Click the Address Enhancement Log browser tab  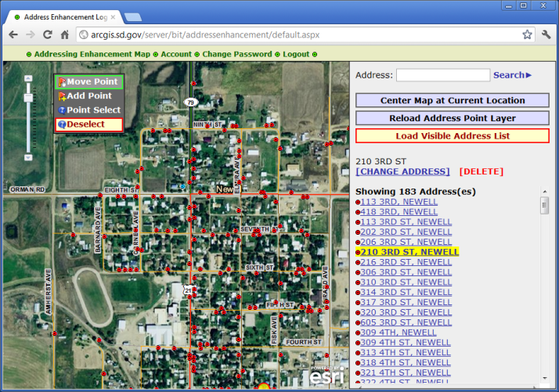tap(65, 17)
